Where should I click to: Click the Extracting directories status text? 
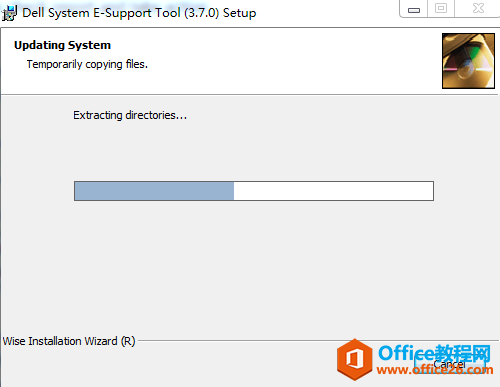pyautogui.click(x=130, y=115)
